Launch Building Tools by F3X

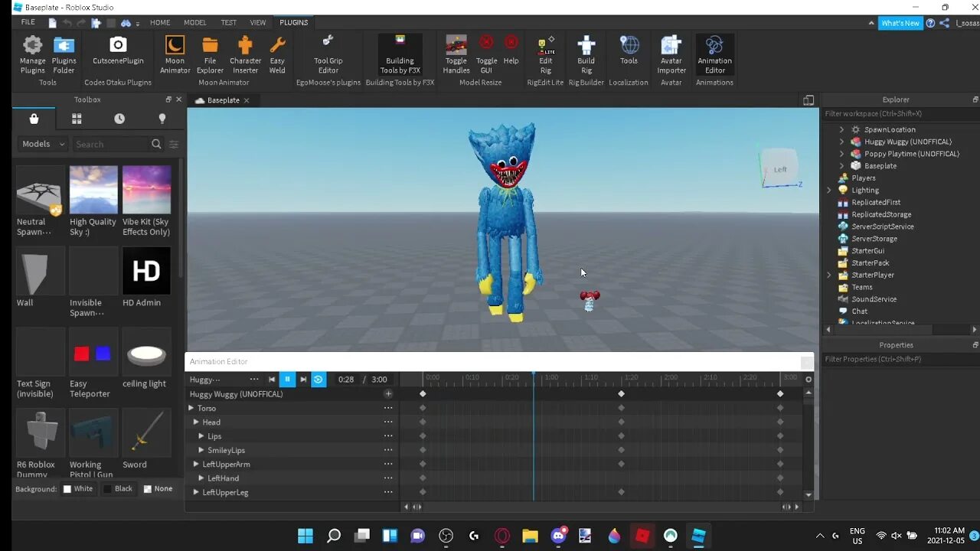coord(400,54)
